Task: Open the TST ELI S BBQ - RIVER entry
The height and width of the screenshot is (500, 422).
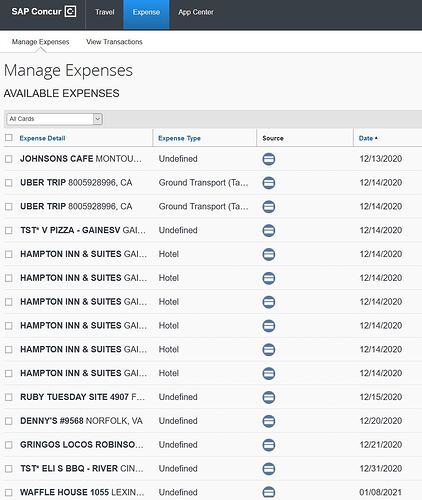Action: click(x=82, y=469)
